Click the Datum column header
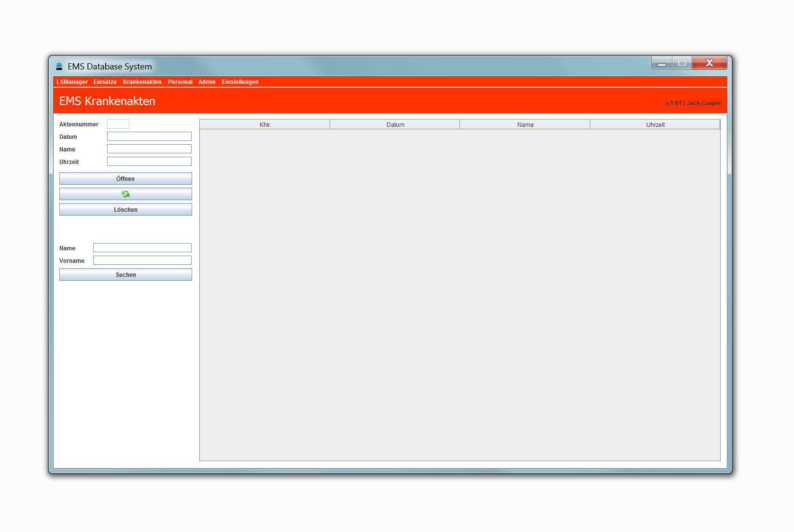The width and height of the screenshot is (794, 532). click(395, 125)
